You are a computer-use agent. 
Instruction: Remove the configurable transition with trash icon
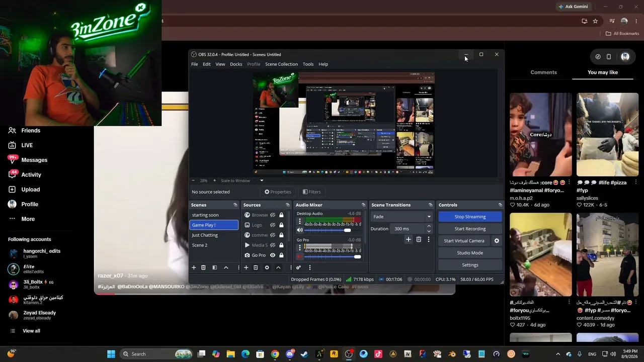(419, 239)
